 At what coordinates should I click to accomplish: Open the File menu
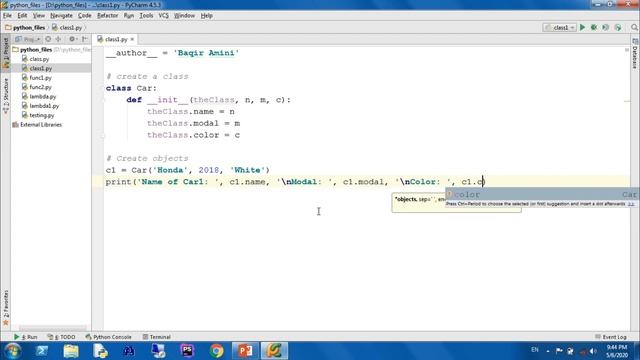coord(7,16)
